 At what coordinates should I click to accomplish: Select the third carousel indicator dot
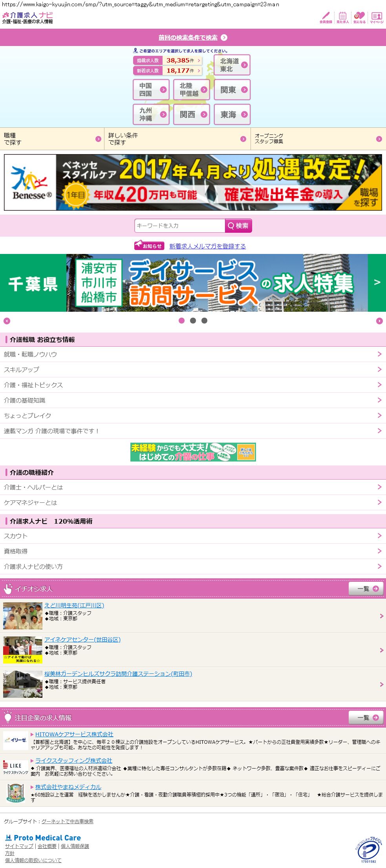pyautogui.click(x=204, y=321)
